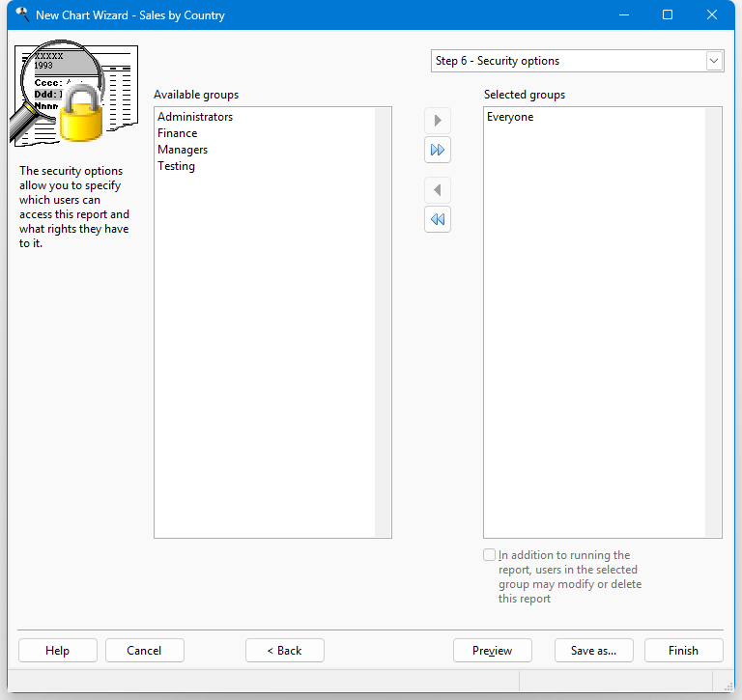Click the Save as... button
The width and height of the screenshot is (742, 700).
(593, 651)
